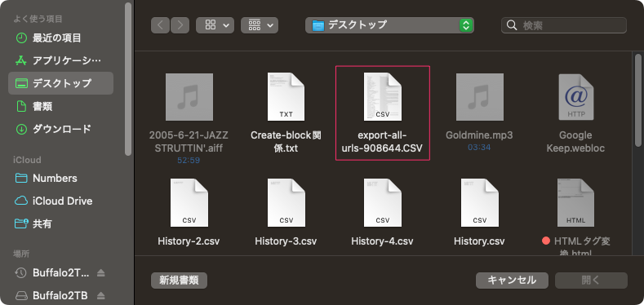Click the cloud icon beside iCloud Drive
Image resolution: width=644 pixels, height=305 pixels.
click(20, 201)
